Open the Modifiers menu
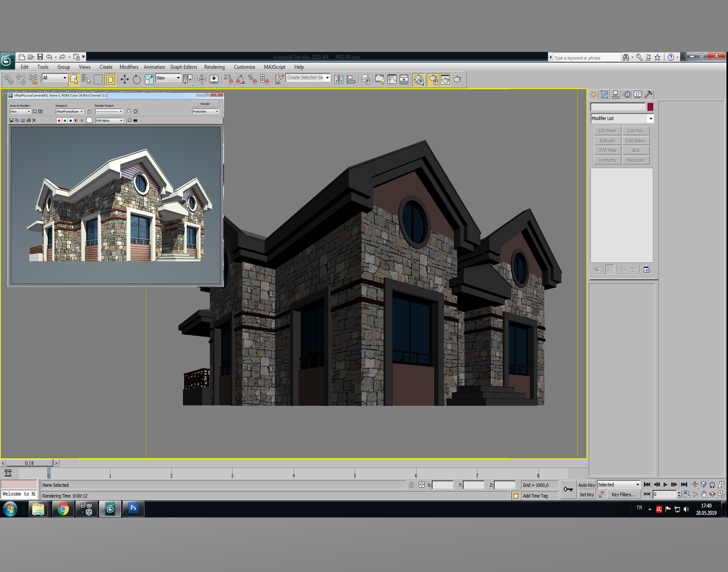 coord(129,67)
